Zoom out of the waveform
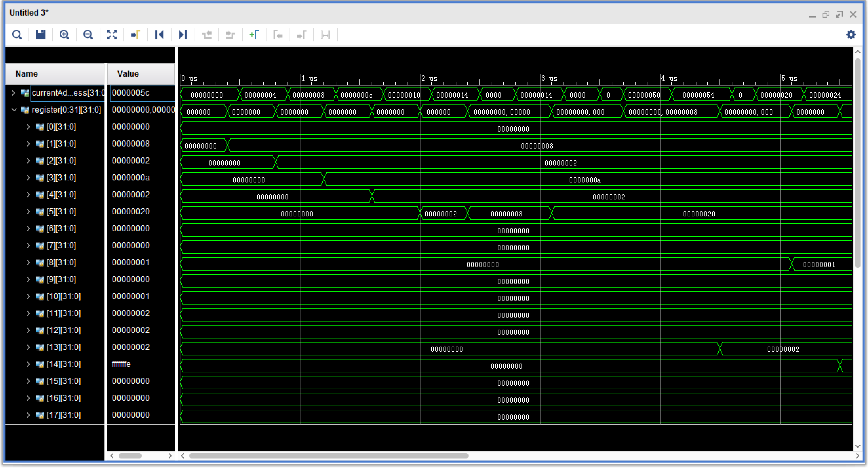 (88, 35)
